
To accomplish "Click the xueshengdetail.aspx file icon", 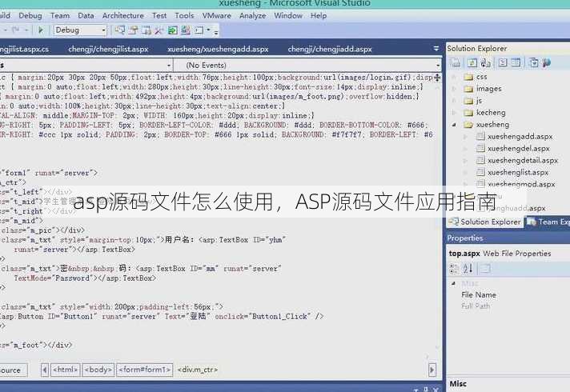I will point(480,160).
